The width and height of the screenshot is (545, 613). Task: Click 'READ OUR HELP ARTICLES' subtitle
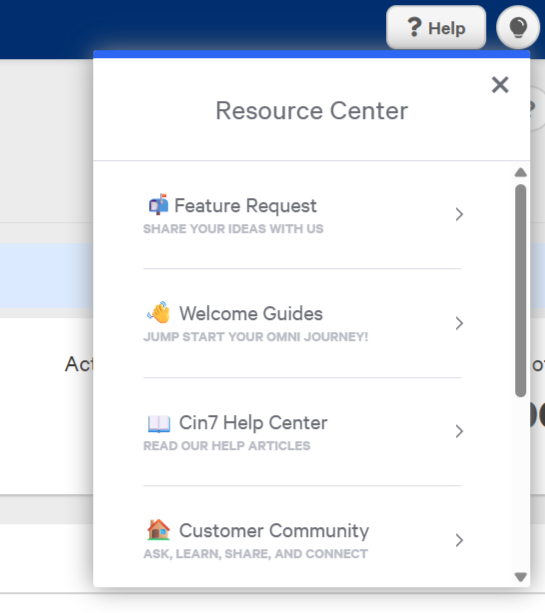tap(227, 446)
